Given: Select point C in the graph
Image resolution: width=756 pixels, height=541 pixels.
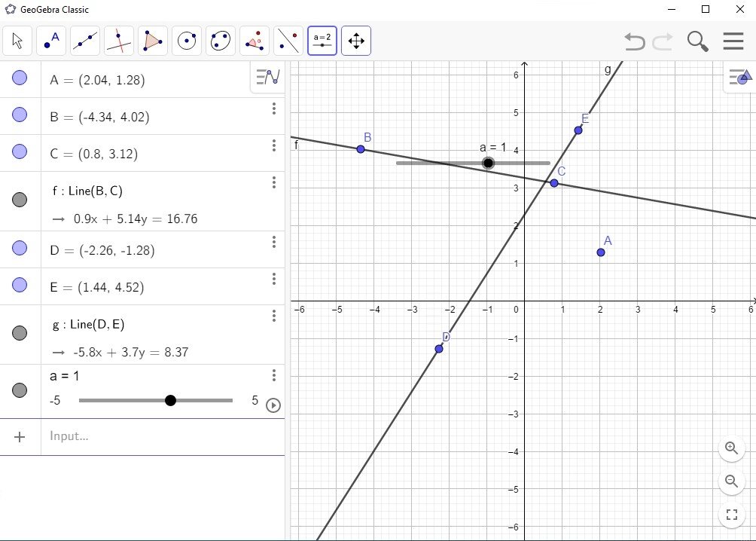Looking at the screenshot, I should (x=554, y=183).
